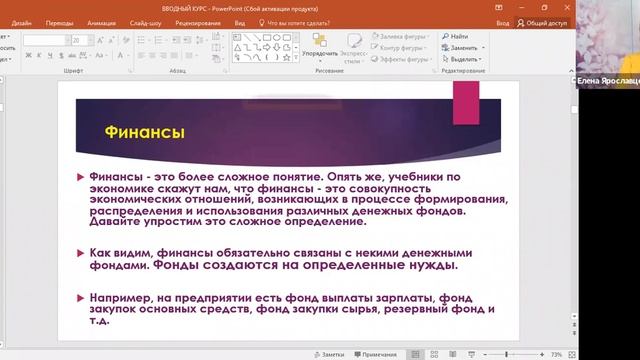Open the Шрифт font dialog launcher
Viewport: 640px width, 360px height.
pos(131,71)
